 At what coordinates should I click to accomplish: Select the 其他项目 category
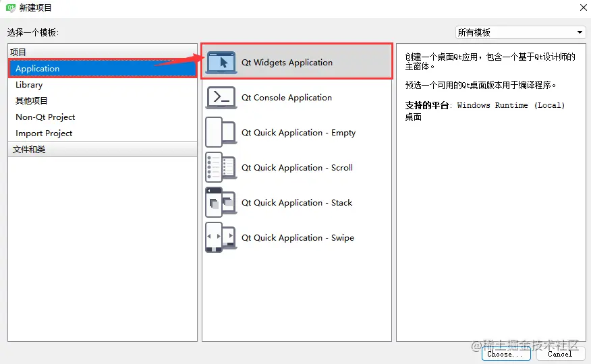point(103,101)
